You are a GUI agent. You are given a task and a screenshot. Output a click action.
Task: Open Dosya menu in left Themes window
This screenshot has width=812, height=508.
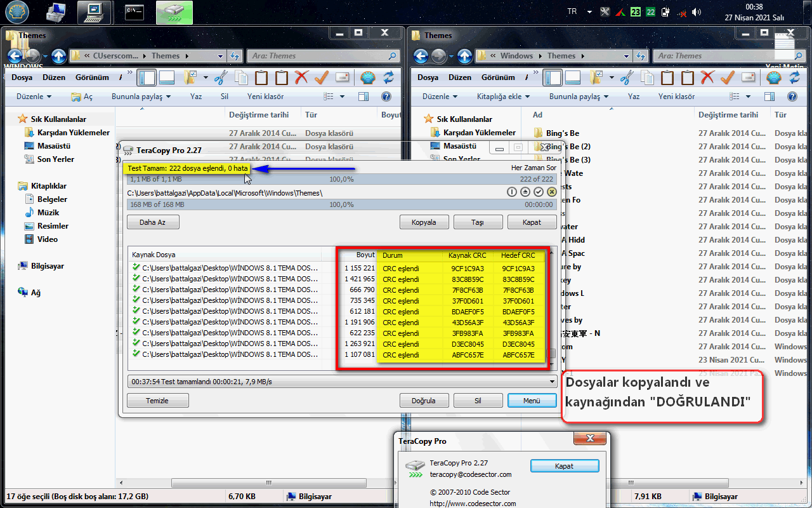click(22, 77)
